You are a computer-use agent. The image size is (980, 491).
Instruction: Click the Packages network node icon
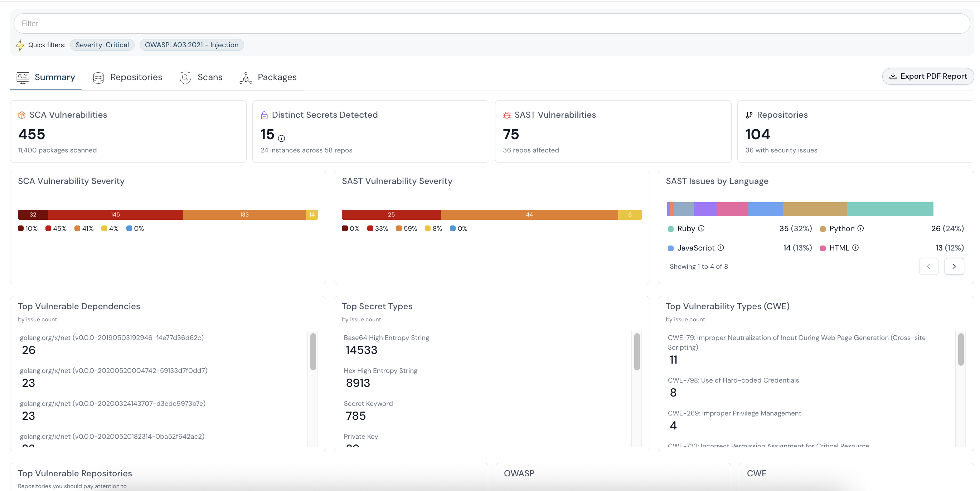click(x=246, y=77)
